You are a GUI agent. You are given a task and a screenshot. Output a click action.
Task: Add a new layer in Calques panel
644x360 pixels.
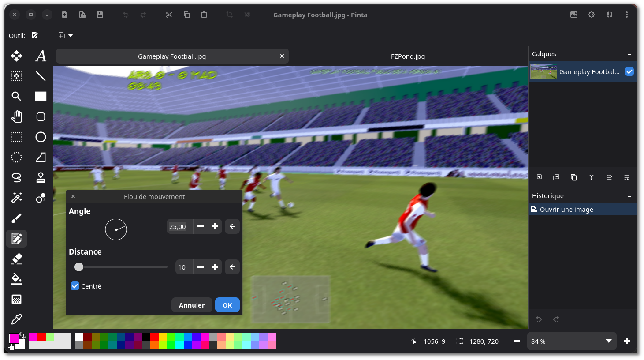pos(539,177)
